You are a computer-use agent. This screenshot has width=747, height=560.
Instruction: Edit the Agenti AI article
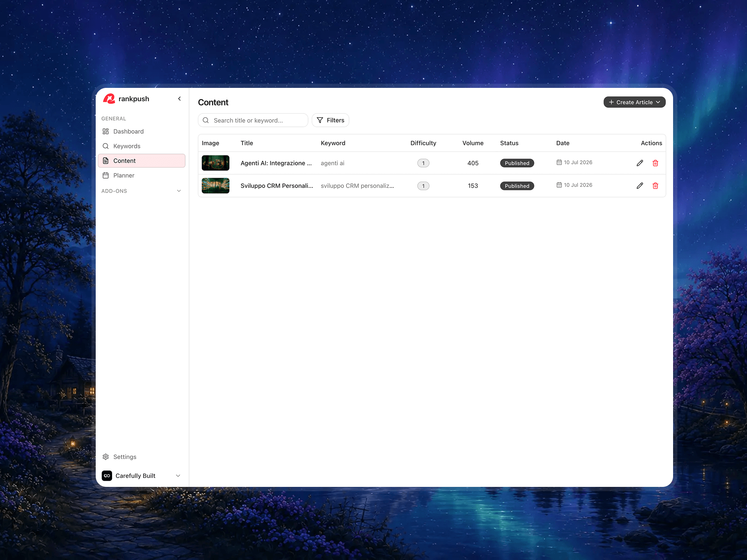(640, 163)
